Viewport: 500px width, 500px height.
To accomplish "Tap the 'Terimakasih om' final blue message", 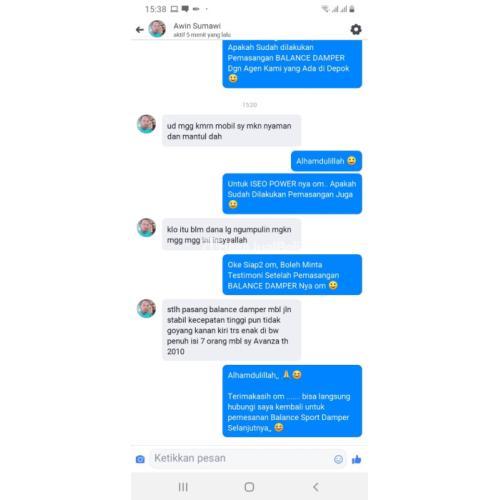I will click(292, 401).
